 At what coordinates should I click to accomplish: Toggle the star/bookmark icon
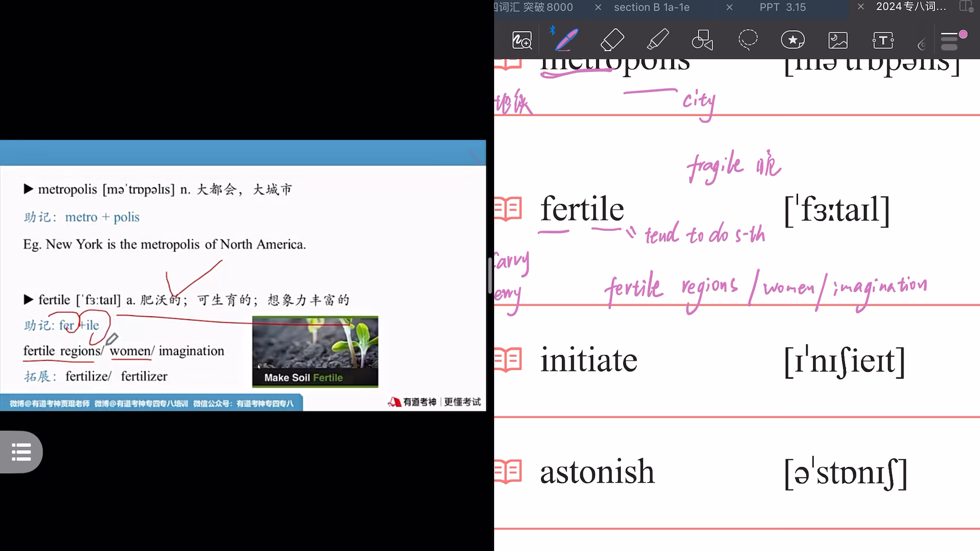[x=792, y=40]
